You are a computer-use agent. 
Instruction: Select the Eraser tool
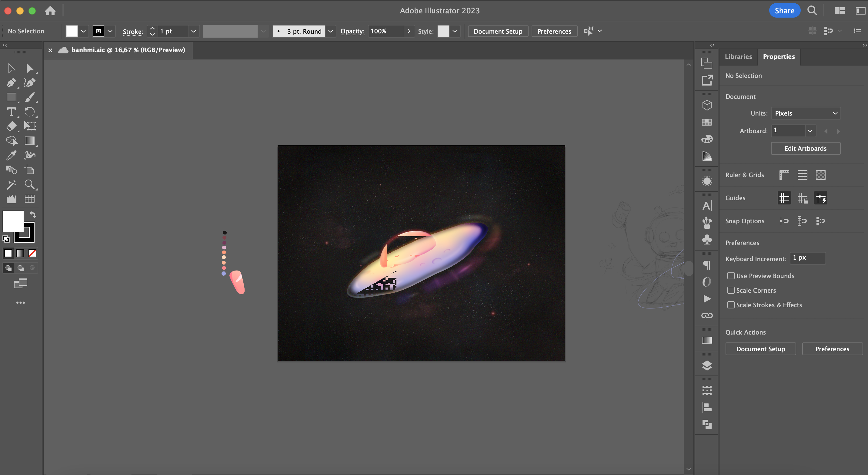point(12,126)
